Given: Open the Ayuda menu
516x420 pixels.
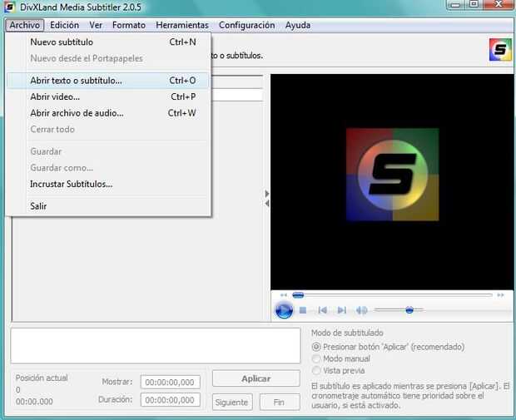Looking at the screenshot, I should 298,25.
